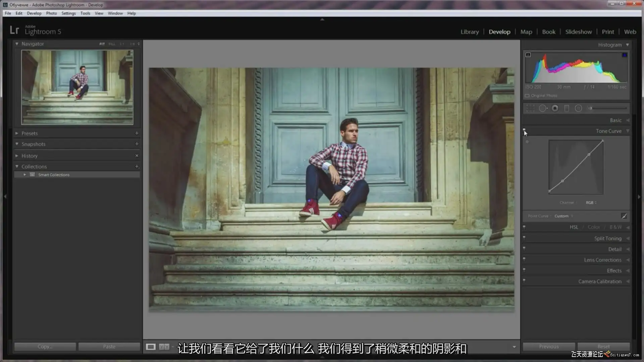Select the Graduated Filter tool
Image resolution: width=644 pixels, height=362 pixels.
tap(567, 108)
